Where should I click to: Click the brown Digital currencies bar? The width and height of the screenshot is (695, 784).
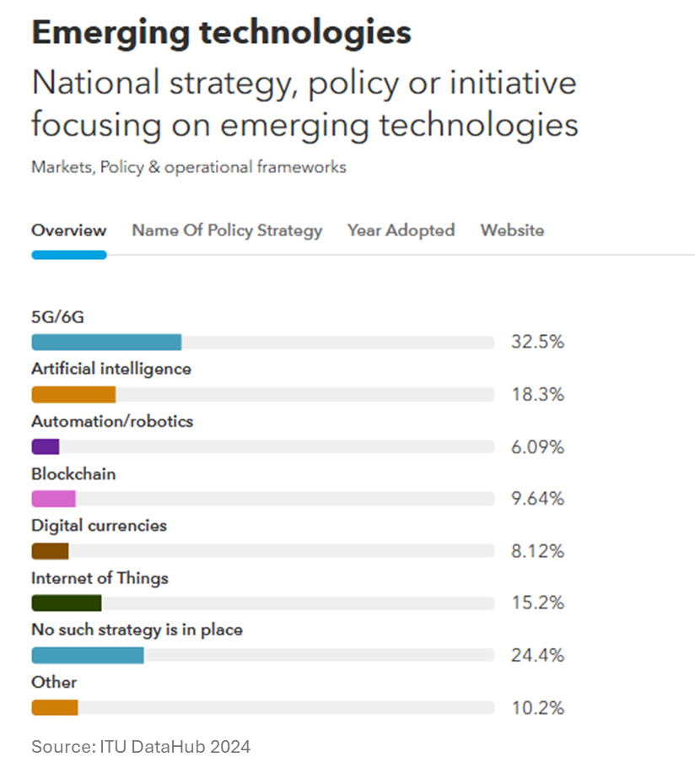(50, 551)
